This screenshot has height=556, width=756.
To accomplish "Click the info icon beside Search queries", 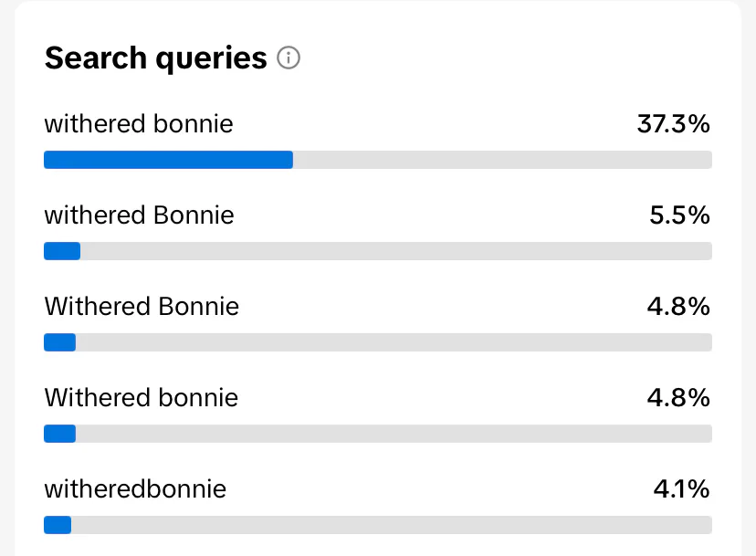I will point(289,59).
